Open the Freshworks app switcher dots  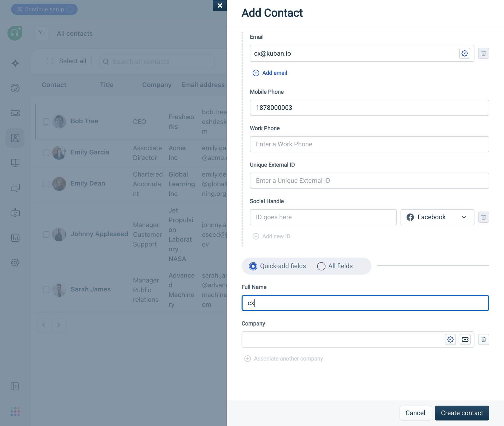point(15,411)
